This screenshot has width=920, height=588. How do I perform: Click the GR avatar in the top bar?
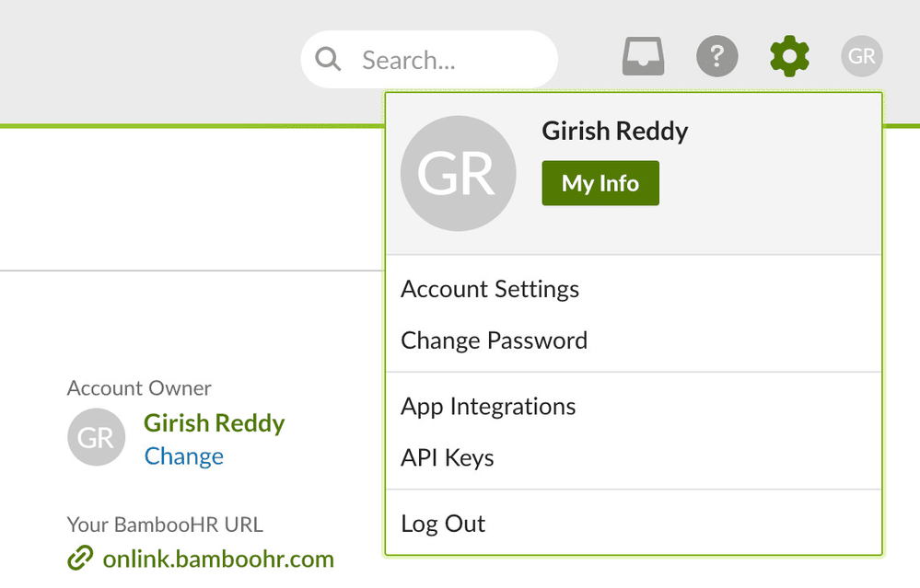point(862,56)
